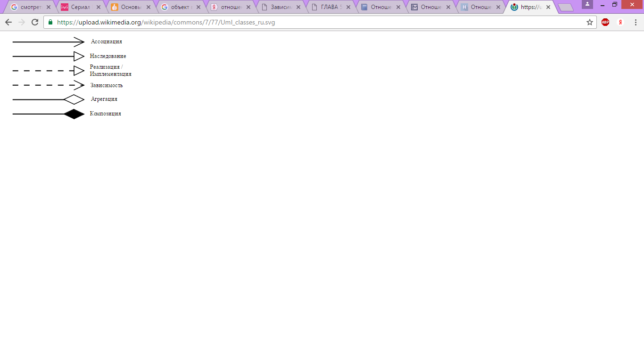Open the Chrome three-dot menu
The image size is (644, 343).
pos(635,22)
